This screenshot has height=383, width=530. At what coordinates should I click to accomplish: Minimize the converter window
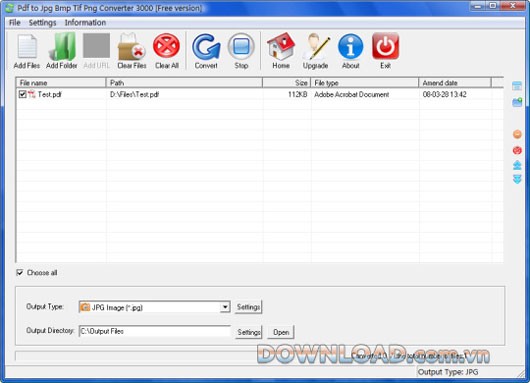point(478,6)
